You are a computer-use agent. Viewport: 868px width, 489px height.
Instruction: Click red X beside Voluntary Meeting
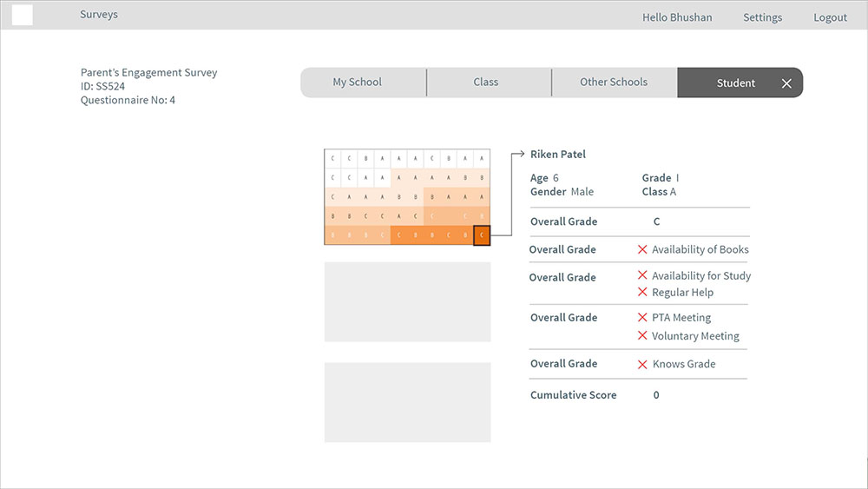pos(642,335)
